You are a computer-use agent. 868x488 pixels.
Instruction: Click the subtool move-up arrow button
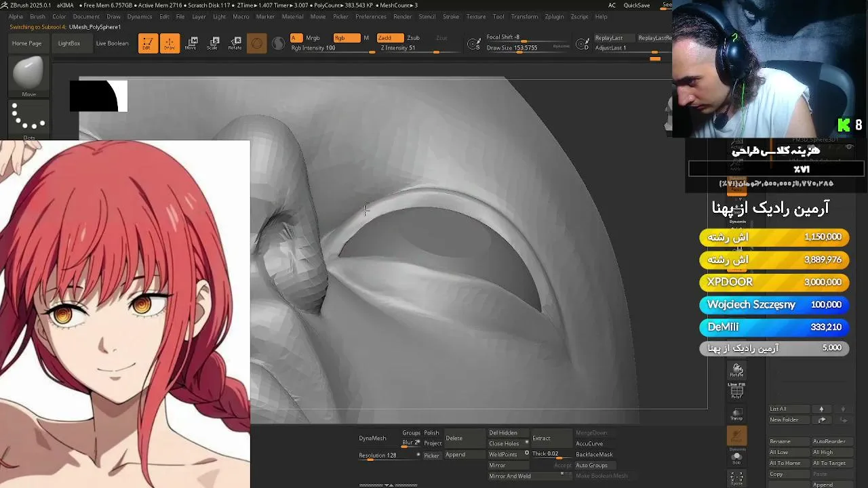[821, 409]
